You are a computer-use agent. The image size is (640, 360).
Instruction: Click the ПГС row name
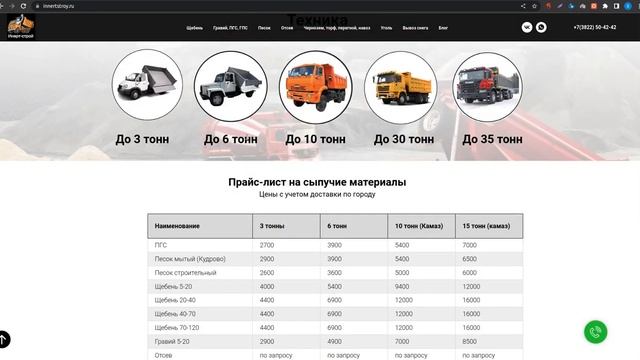[161, 245]
